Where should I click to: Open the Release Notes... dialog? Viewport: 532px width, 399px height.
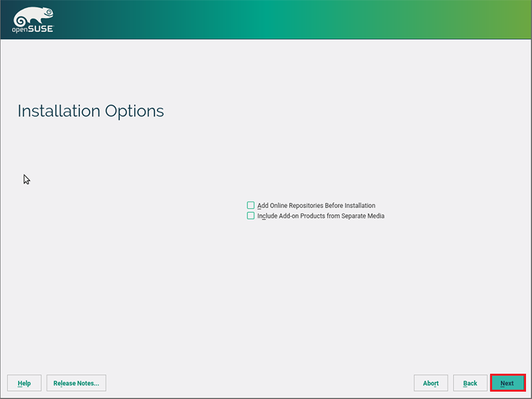[x=76, y=383]
